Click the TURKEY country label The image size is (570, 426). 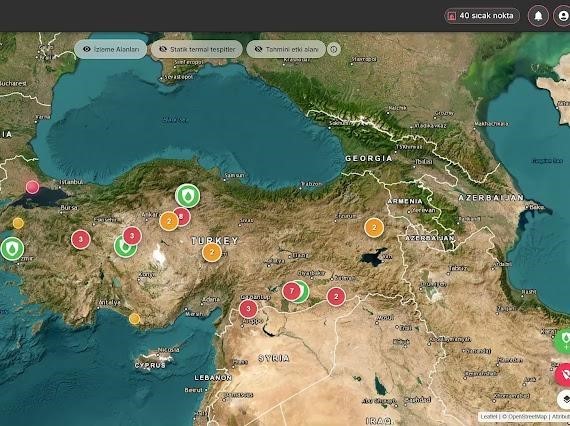(215, 241)
